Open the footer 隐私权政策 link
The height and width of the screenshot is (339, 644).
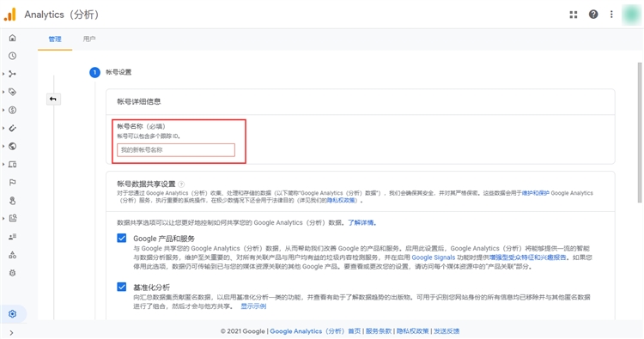click(x=412, y=331)
